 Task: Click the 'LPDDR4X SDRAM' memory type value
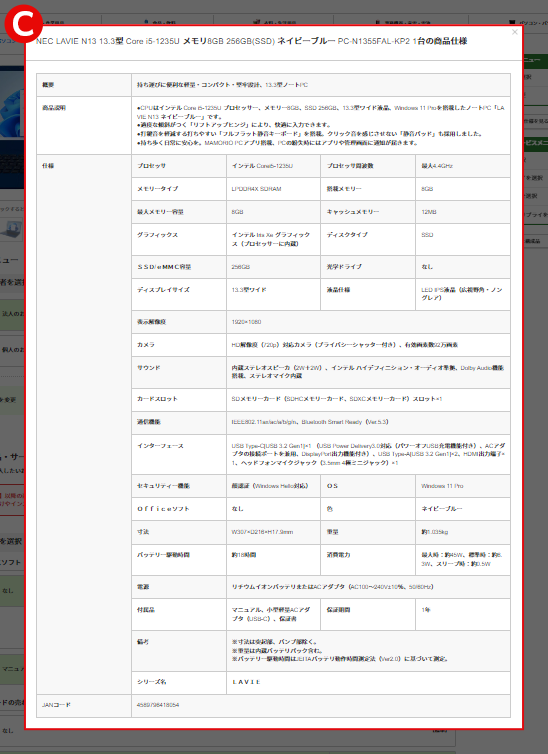click(x=256, y=189)
